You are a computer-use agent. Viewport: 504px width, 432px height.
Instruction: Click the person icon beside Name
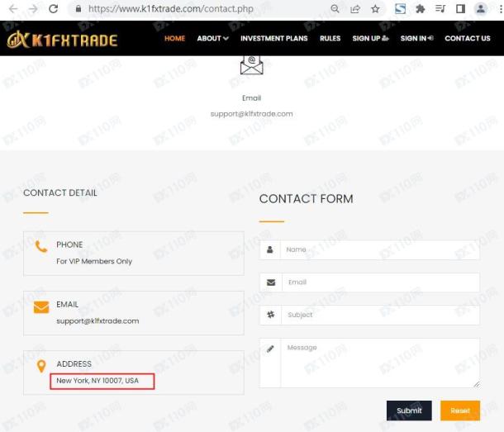coord(270,249)
